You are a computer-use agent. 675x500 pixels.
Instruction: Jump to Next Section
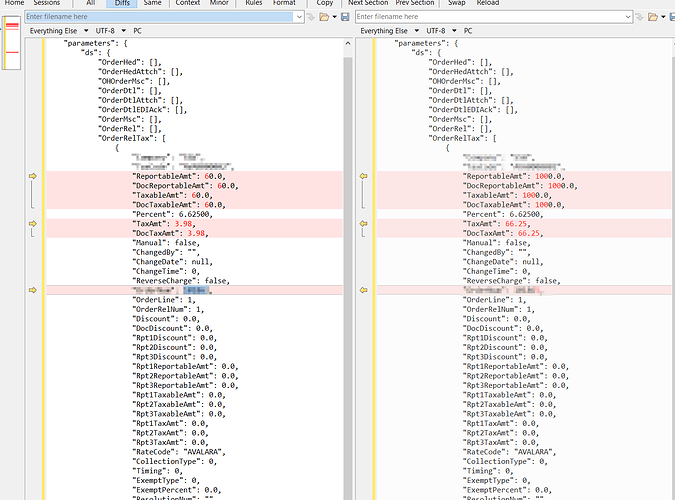368,3
